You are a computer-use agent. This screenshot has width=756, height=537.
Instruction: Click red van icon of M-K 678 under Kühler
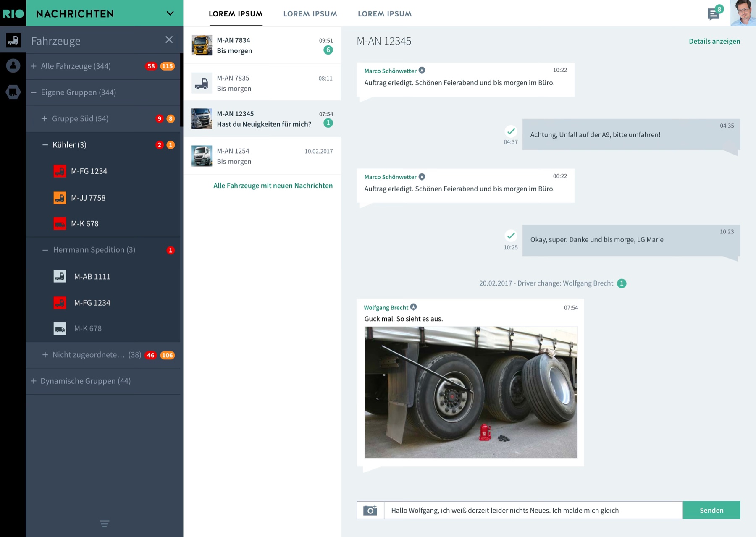[60, 224]
